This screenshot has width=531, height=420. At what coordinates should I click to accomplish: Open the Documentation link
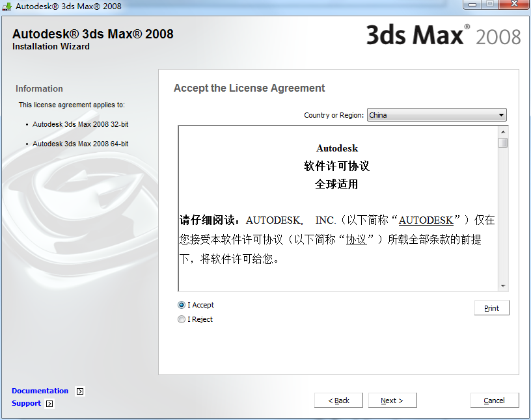(40, 391)
